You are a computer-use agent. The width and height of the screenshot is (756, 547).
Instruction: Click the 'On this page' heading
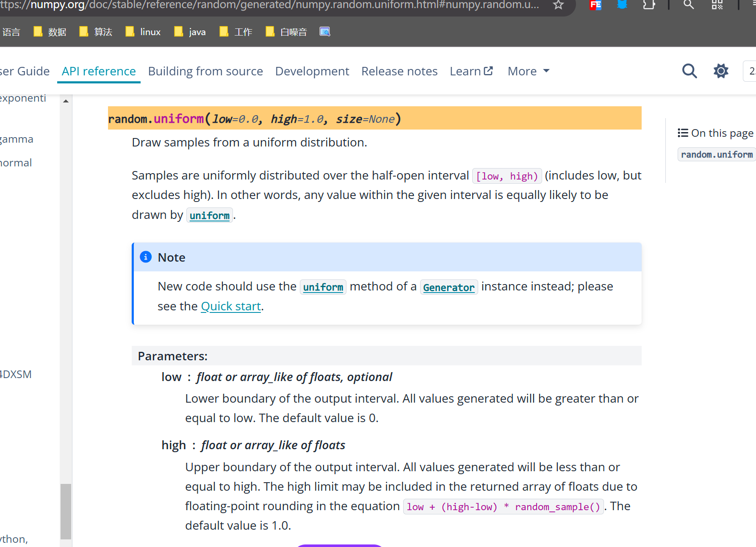pyautogui.click(x=722, y=133)
